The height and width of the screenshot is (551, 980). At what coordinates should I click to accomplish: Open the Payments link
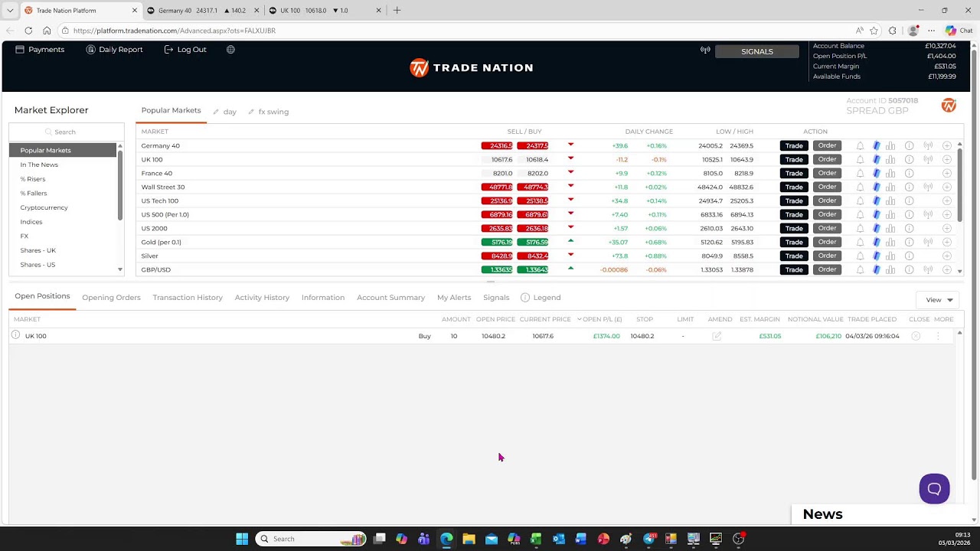(40, 49)
